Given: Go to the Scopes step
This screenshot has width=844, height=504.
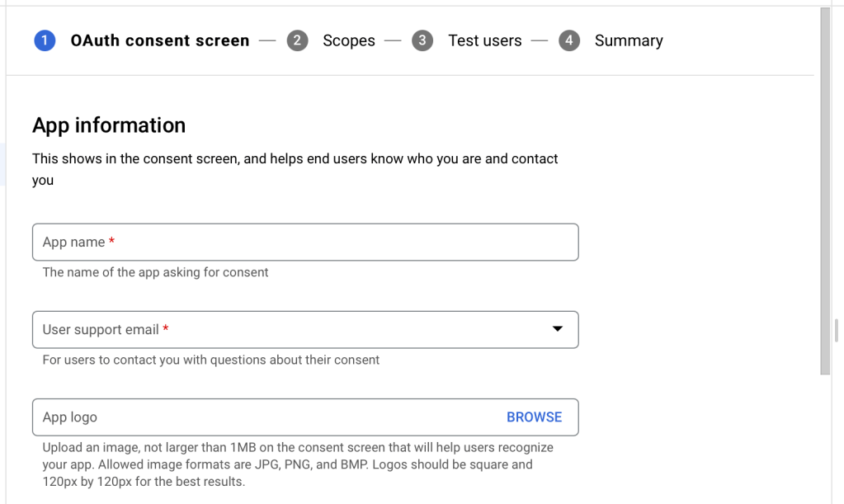Looking at the screenshot, I should pyautogui.click(x=348, y=40).
